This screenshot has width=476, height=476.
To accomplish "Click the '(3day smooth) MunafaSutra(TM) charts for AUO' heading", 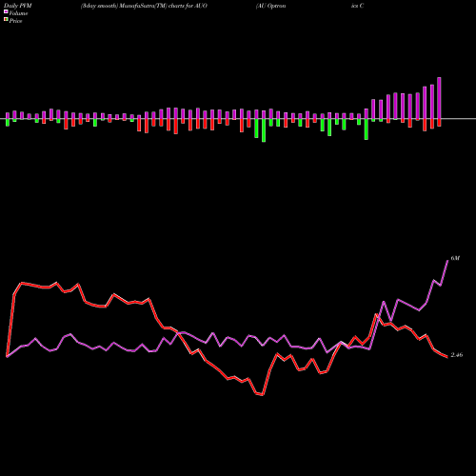I will pyautogui.click(x=144, y=6).
